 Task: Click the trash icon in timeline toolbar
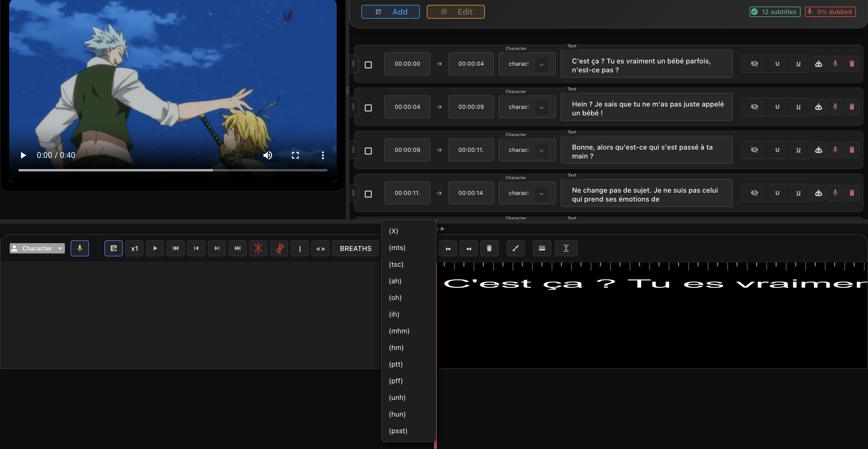[x=489, y=248]
